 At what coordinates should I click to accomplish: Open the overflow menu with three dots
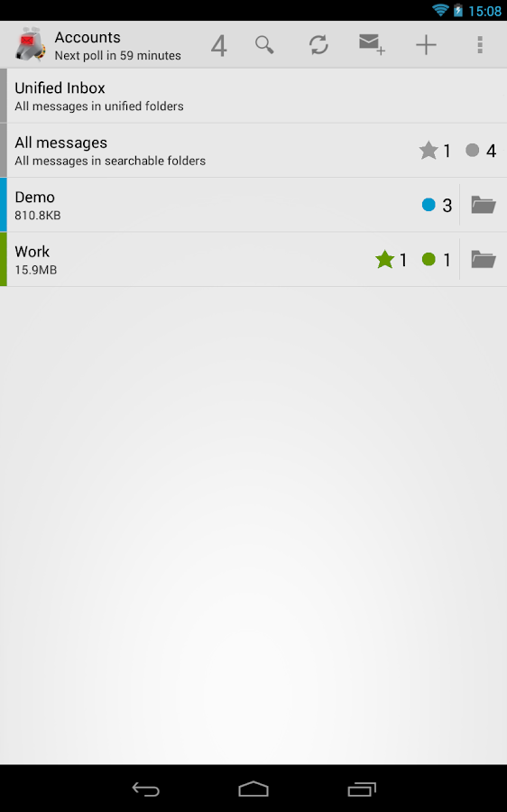coord(480,45)
